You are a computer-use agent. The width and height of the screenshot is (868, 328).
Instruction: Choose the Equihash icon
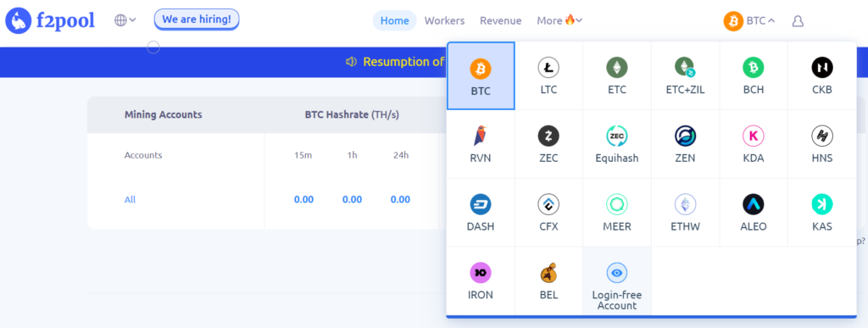click(617, 136)
